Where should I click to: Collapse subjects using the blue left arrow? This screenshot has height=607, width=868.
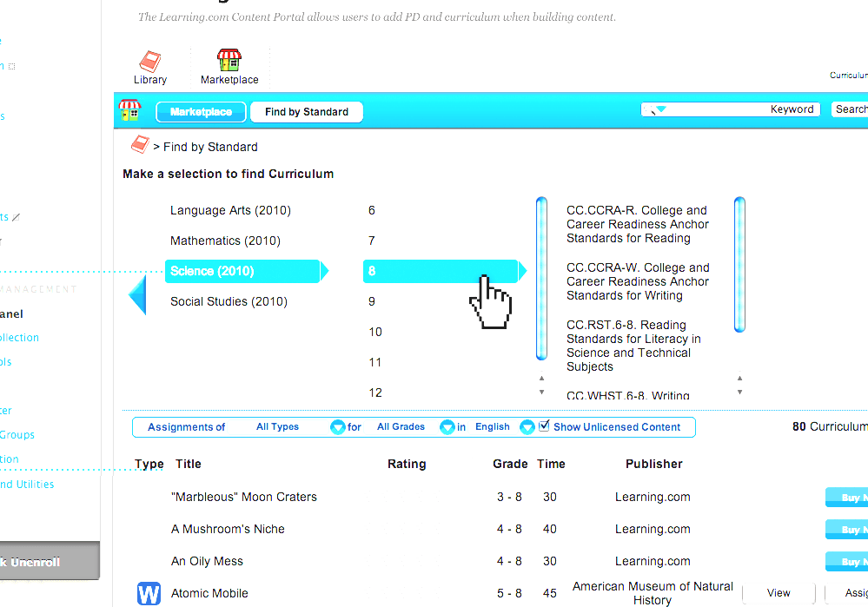click(137, 295)
